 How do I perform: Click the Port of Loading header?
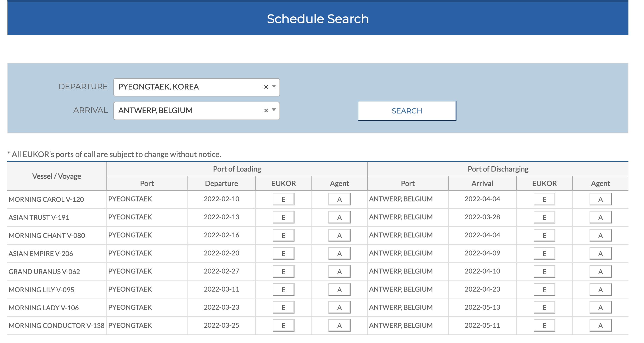(237, 169)
